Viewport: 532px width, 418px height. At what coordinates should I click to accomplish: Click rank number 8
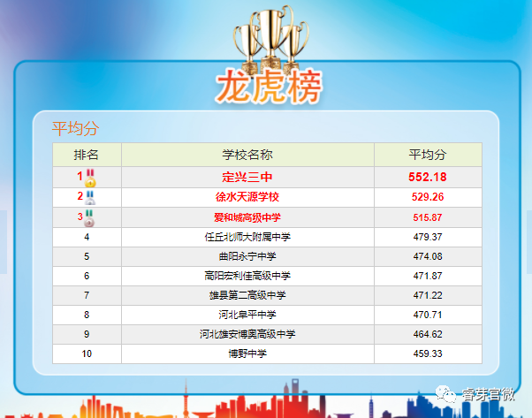87,315
